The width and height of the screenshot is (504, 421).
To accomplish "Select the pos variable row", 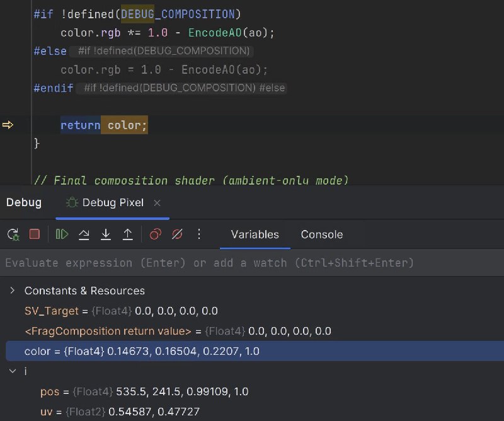I will (252, 392).
